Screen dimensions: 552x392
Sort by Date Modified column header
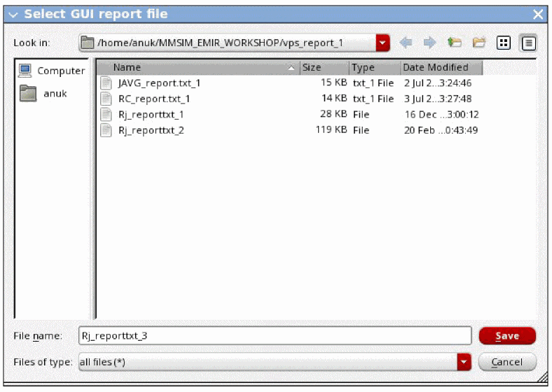click(441, 68)
